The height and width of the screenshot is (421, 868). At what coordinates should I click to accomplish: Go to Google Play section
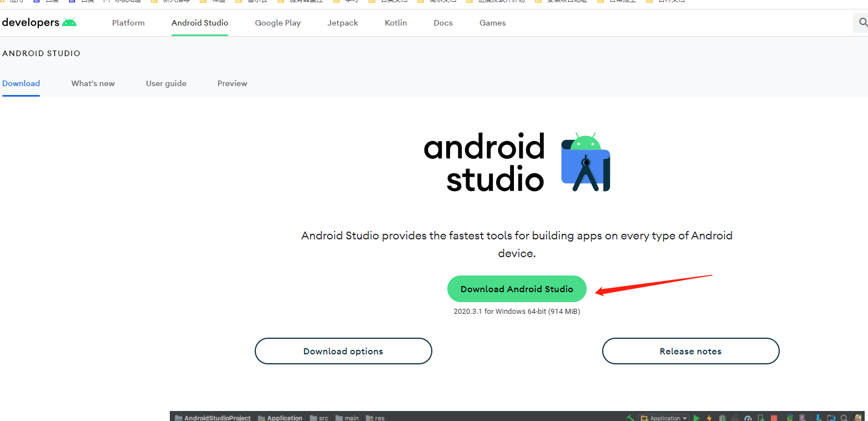coord(277,23)
